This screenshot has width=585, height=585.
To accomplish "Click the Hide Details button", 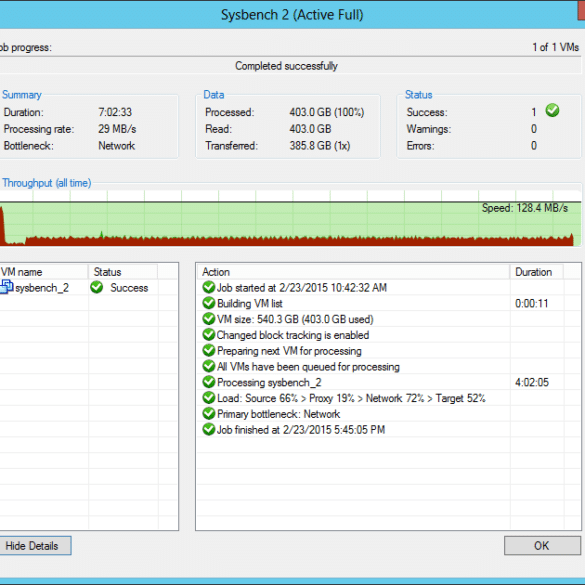I will point(35,545).
